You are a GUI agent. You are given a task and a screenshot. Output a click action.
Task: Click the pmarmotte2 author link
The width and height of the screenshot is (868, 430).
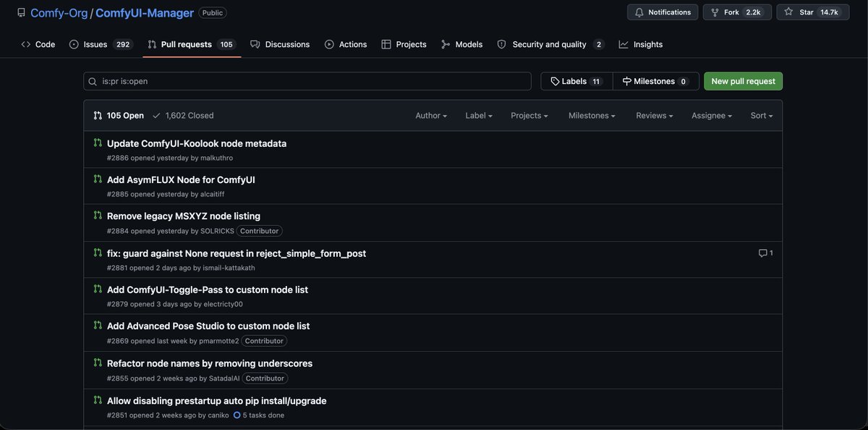(219, 341)
